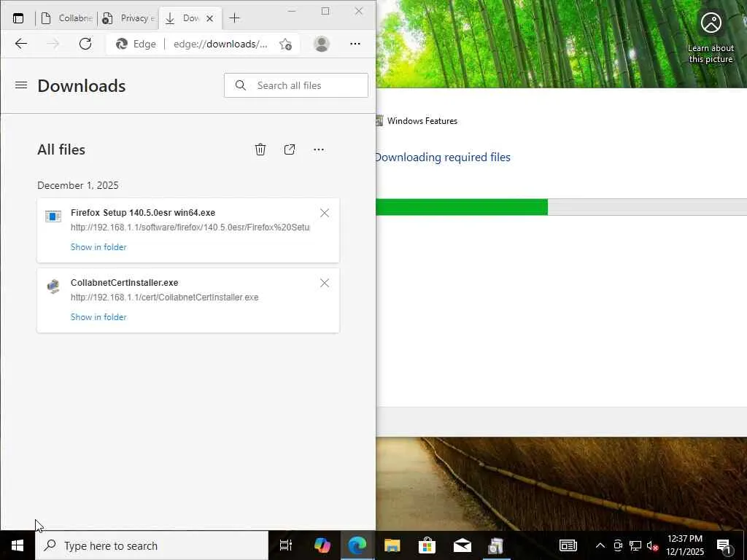Image resolution: width=747 pixels, height=560 pixels.
Task: Click Firefox Setup 140.5.0esr win64.exe file name
Action: (x=143, y=212)
